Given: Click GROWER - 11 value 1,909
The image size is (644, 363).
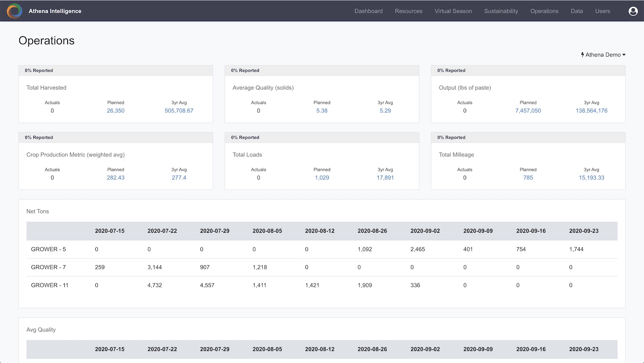Looking at the screenshot, I should click(x=365, y=285).
